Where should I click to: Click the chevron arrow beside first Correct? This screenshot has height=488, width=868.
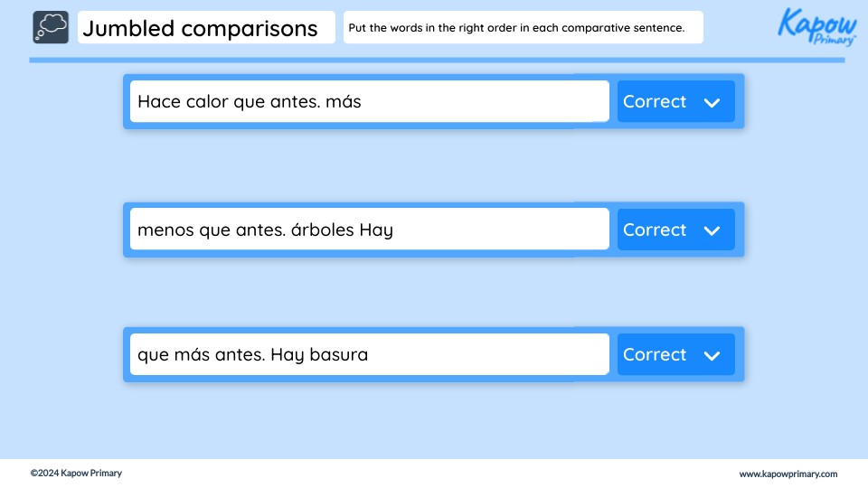pyautogui.click(x=712, y=102)
